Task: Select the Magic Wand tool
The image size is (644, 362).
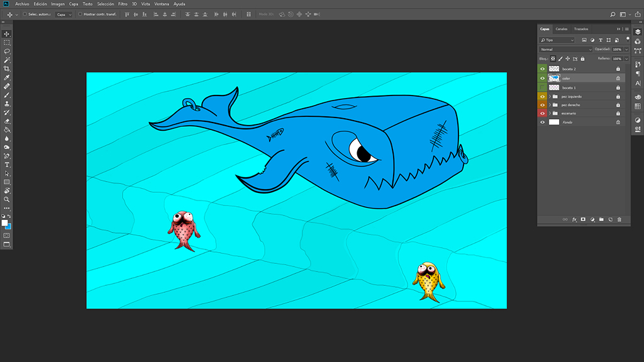Action: [7, 60]
